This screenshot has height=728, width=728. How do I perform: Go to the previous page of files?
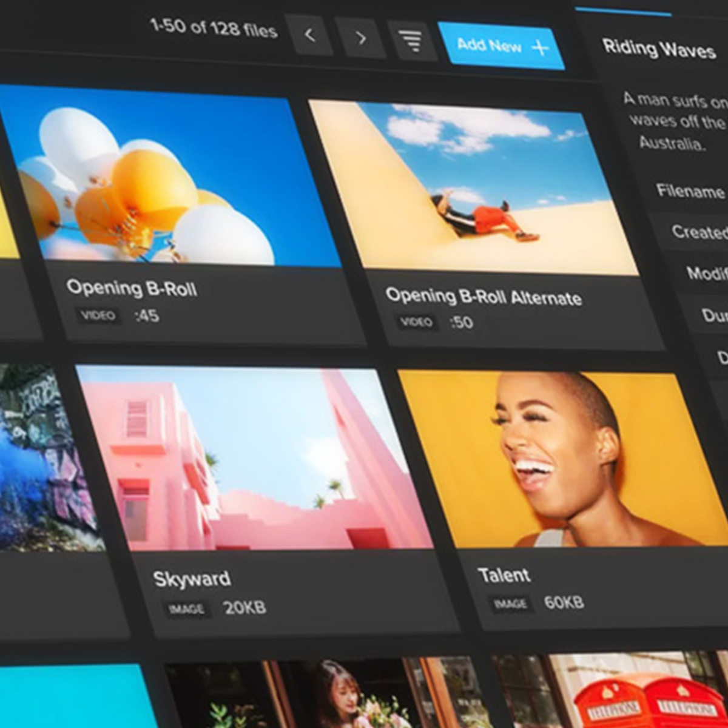click(309, 36)
